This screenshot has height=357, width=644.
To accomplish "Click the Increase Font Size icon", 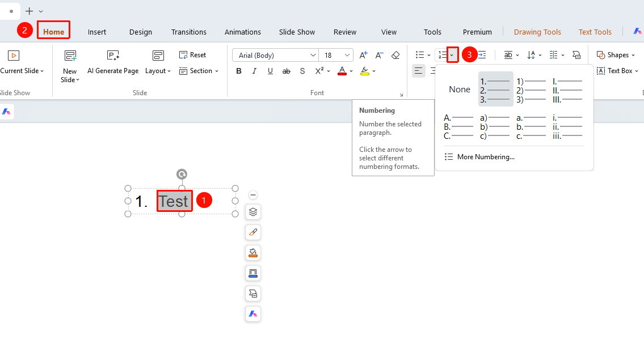I will pos(363,55).
